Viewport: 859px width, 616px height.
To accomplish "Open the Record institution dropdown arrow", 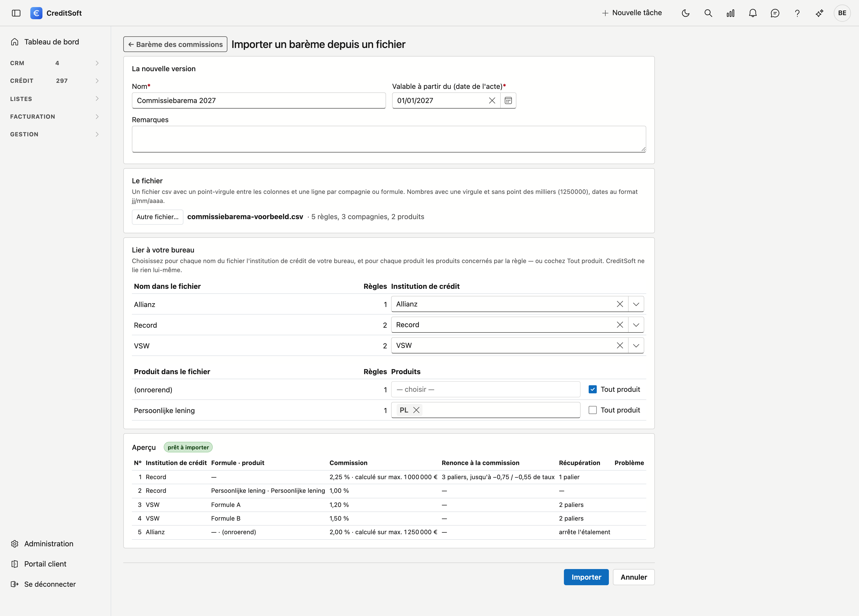I will [636, 325].
